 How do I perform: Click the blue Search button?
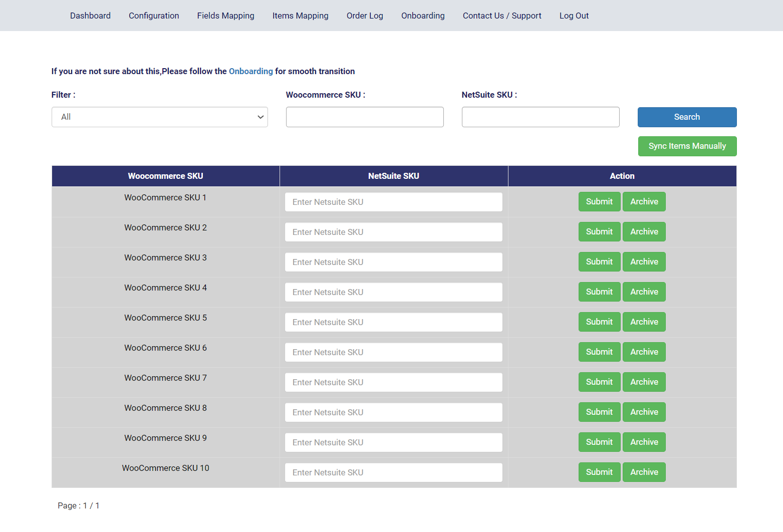pos(687,117)
